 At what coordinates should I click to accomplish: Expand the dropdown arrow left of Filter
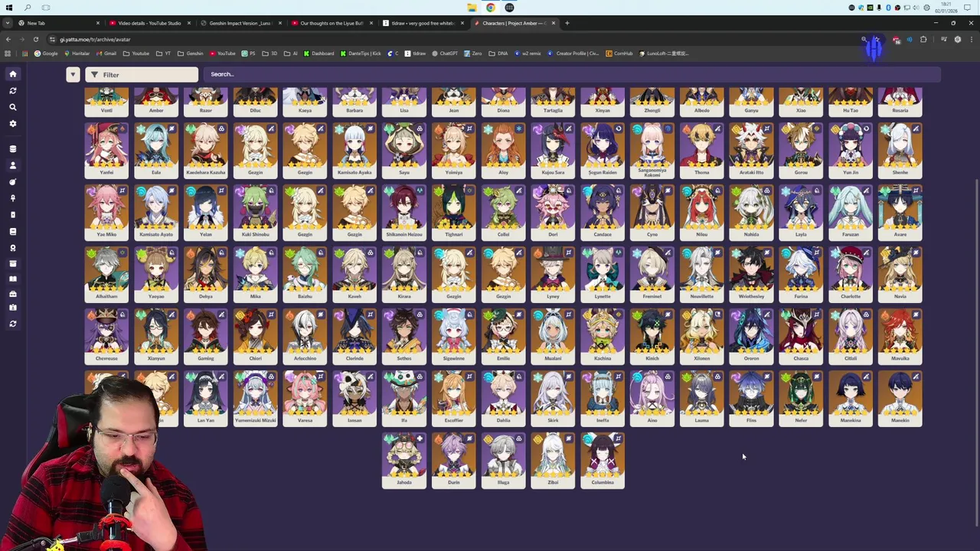[73, 74]
